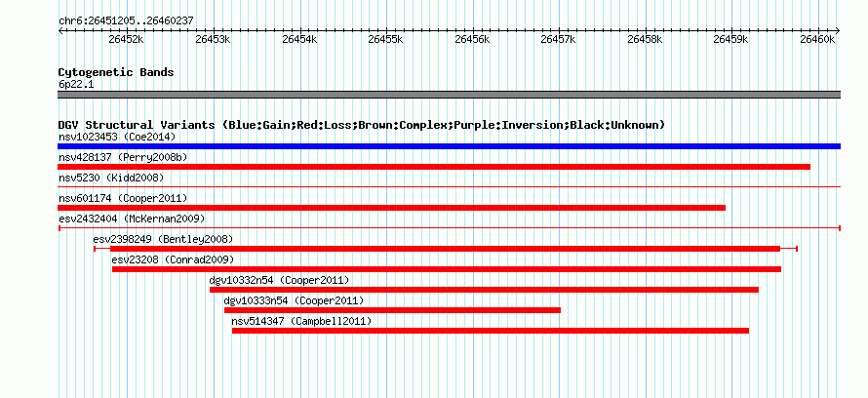Select the nsv601174 red loss bar
868x398 pixels.
tap(391, 208)
